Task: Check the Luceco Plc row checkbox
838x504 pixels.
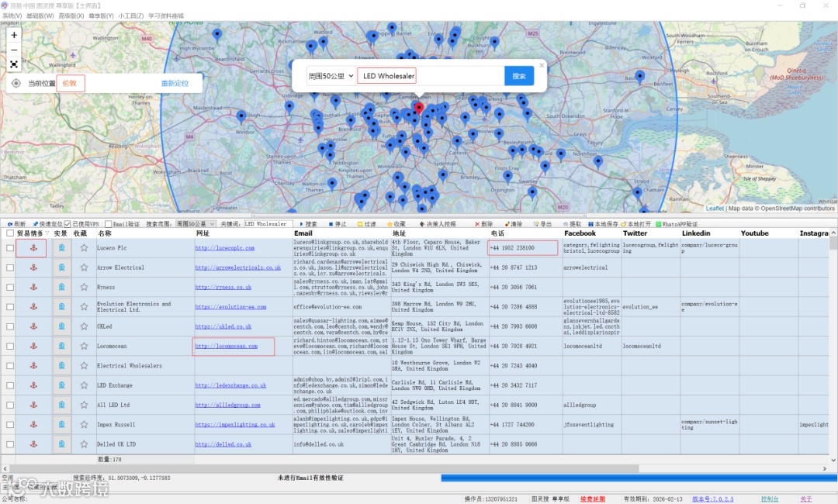Action: pyautogui.click(x=10, y=247)
